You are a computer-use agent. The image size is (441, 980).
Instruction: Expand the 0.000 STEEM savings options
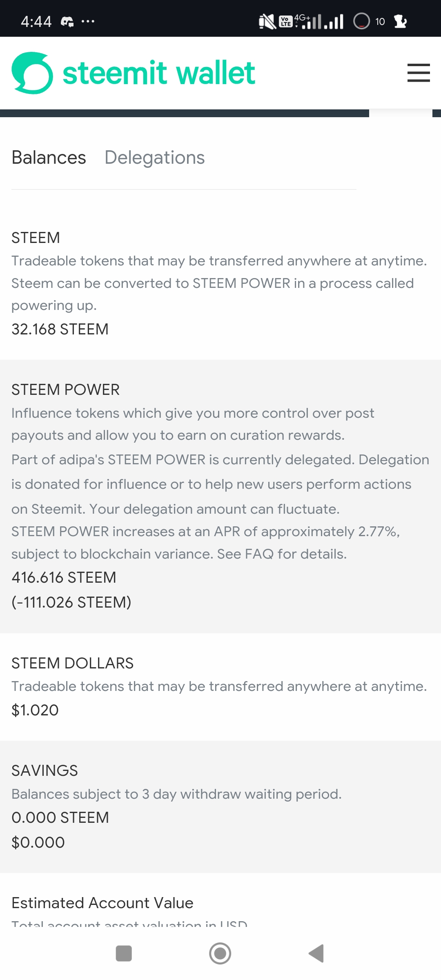tap(60, 817)
